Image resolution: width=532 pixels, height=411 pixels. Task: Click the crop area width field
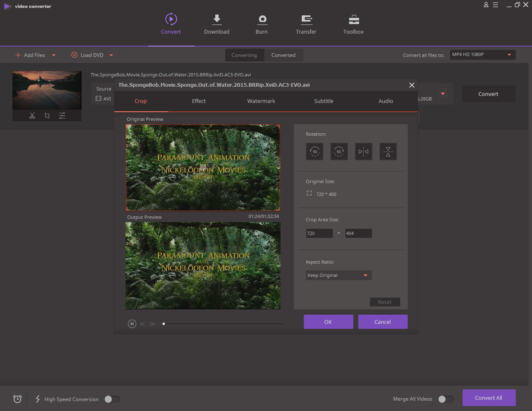coord(319,233)
